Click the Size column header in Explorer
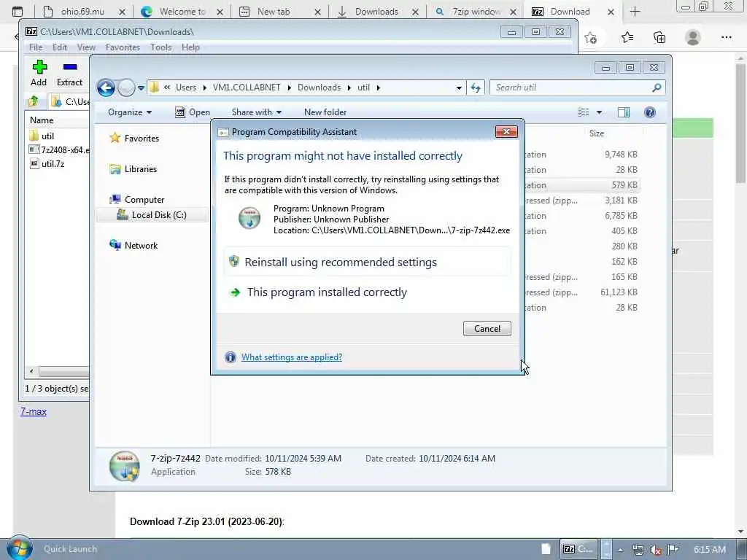The height and width of the screenshot is (560, 747). [597, 133]
